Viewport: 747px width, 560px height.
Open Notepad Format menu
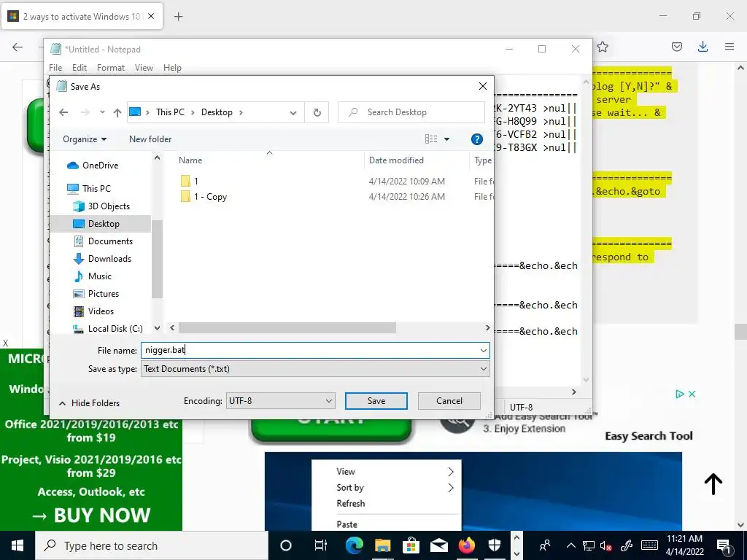pyautogui.click(x=111, y=68)
